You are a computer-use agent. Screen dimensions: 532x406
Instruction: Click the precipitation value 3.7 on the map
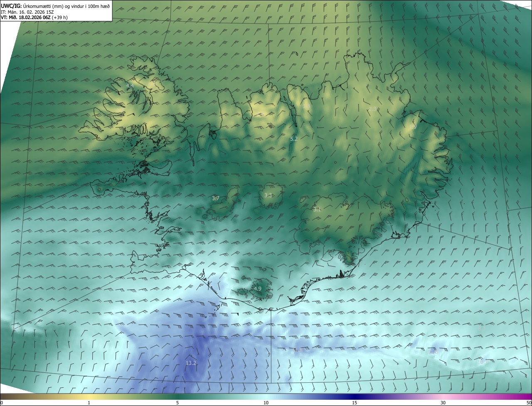click(215, 198)
